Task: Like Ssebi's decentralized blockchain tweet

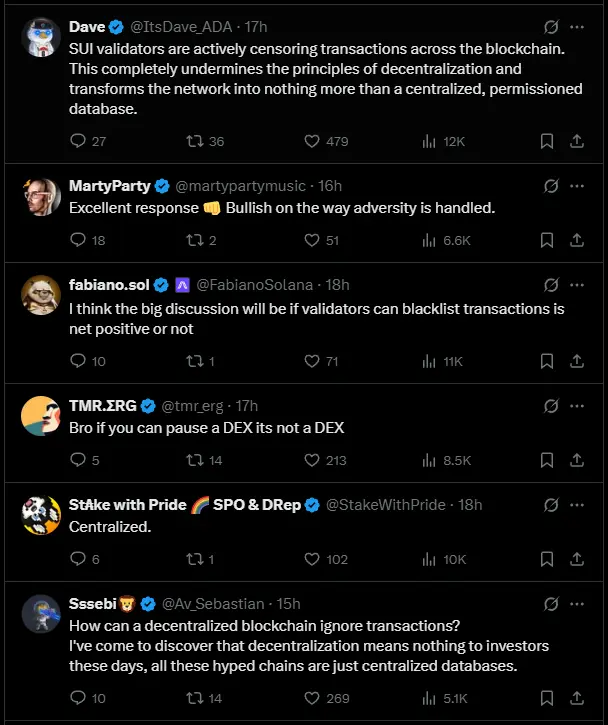Action: (311, 698)
